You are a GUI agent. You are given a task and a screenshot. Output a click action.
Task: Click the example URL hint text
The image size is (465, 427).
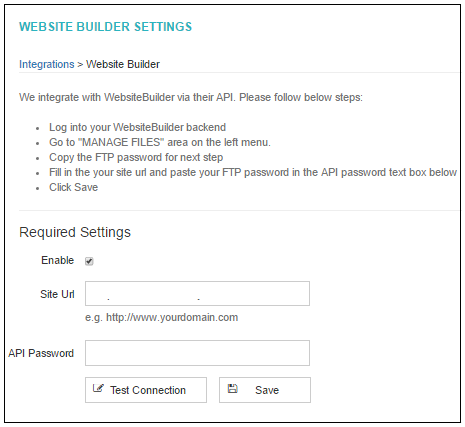pos(162,317)
